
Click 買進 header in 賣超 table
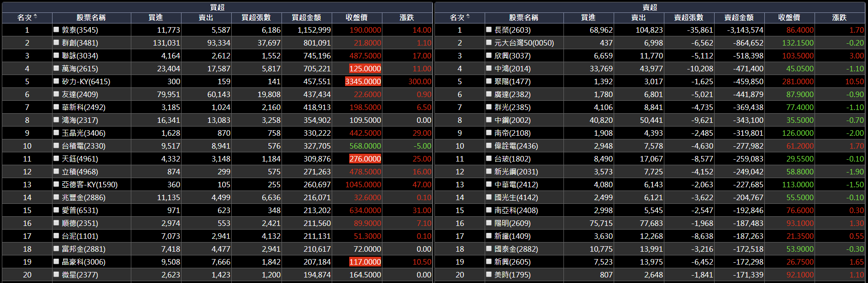tap(588, 17)
